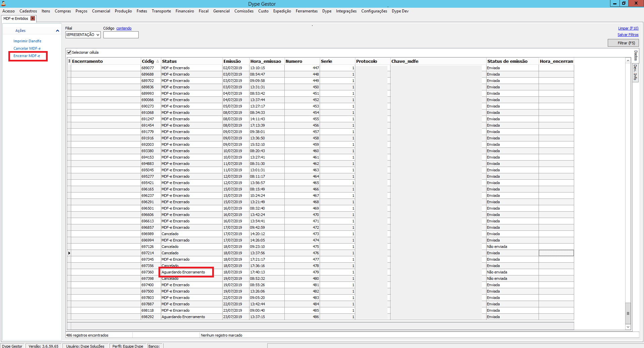Open the Expedição menu
Viewport: 644px width, 348px height.
(x=282, y=11)
